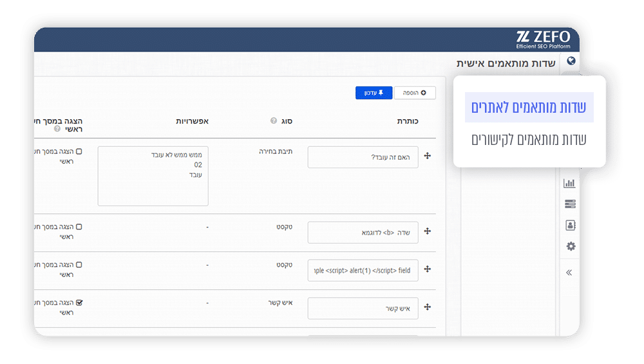Edit title field איש קשר
Image resolution: width=644 pixels, height=364 pixels.
coord(363,308)
